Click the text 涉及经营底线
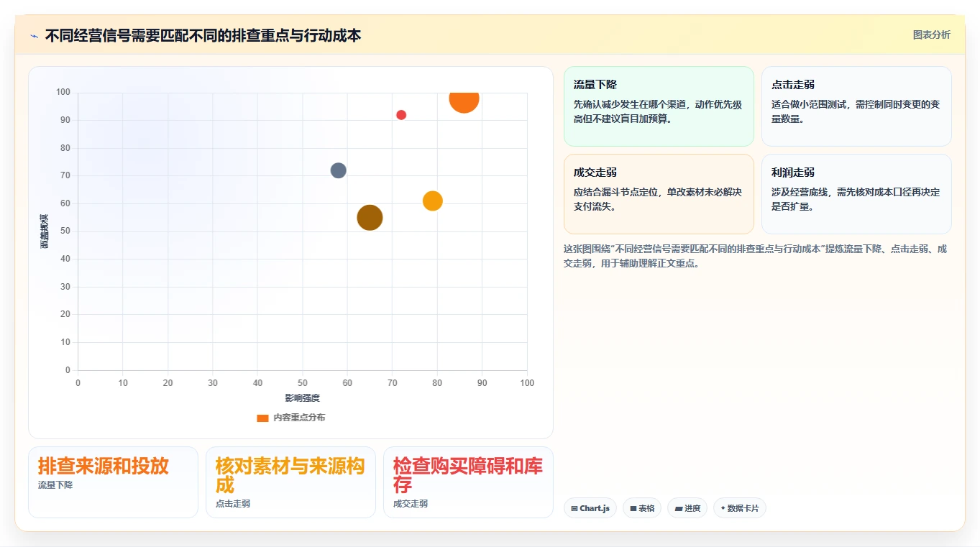This screenshot has height=547, width=980. 800,192
